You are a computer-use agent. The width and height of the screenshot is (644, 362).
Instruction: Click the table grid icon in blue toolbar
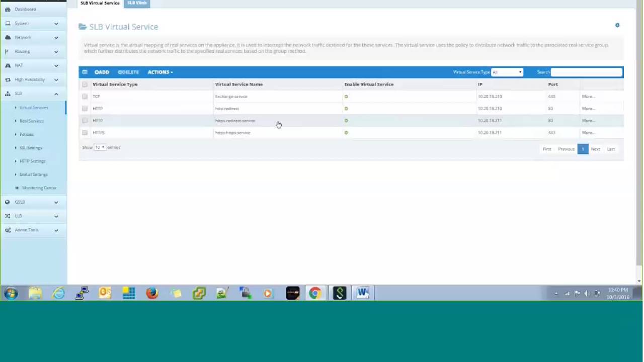point(85,72)
